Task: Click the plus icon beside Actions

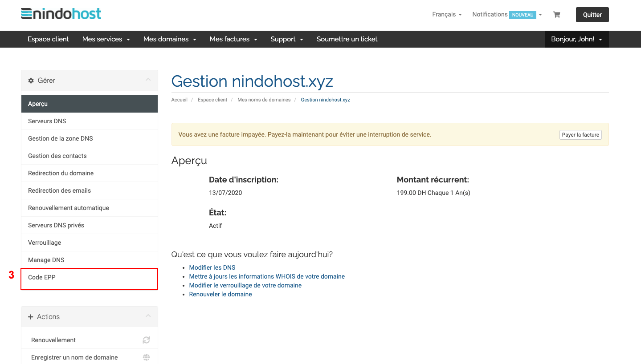Action: (31, 317)
